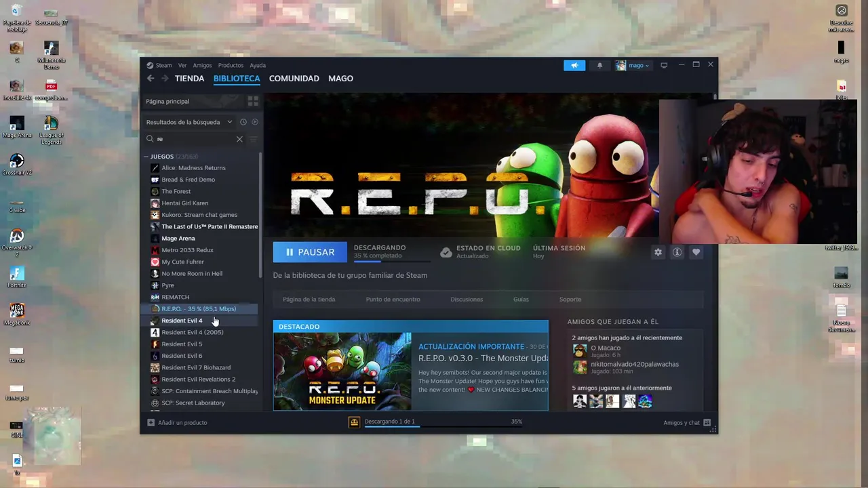Open the Ayuda menu

coord(258,65)
